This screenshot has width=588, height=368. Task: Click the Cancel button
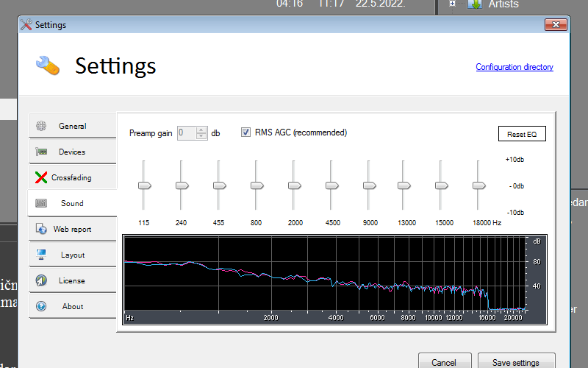tap(444, 361)
